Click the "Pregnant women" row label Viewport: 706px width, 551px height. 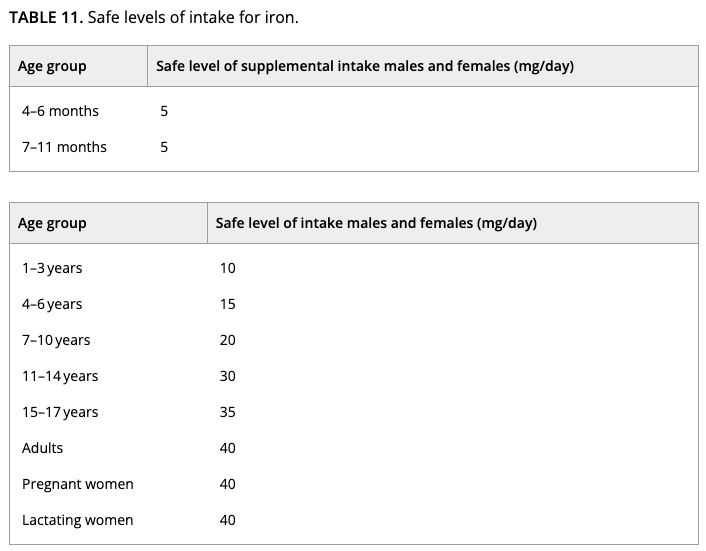[77, 484]
